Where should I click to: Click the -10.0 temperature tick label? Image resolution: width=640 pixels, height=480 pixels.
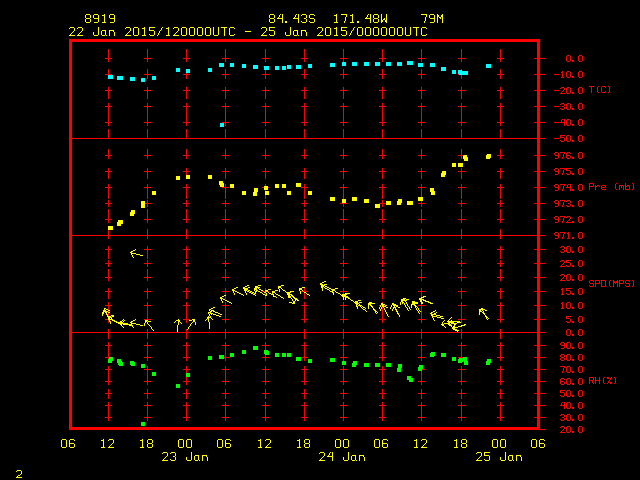(x=569, y=75)
